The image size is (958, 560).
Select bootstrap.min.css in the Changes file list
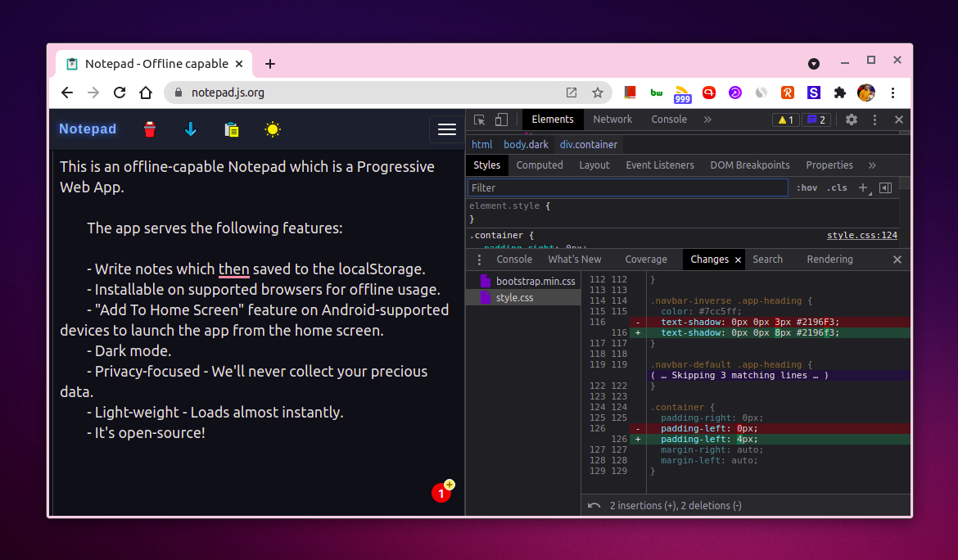(x=535, y=282)
